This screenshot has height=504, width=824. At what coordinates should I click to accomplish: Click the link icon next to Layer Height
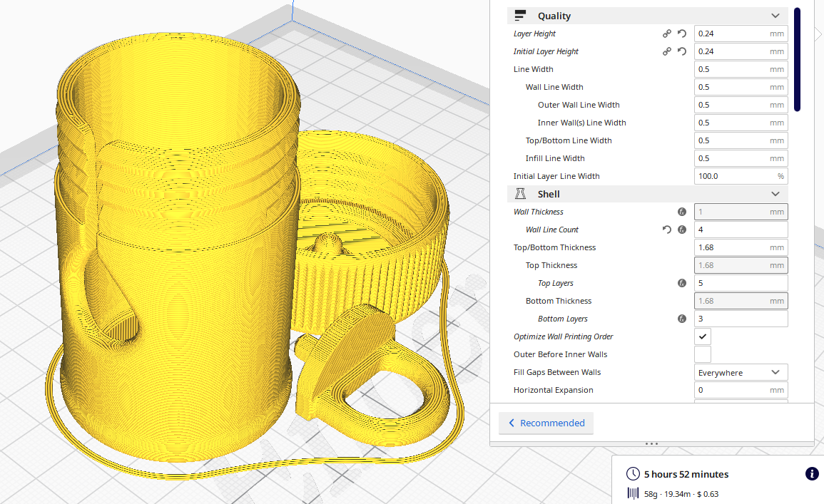click(x=667, y=33)
